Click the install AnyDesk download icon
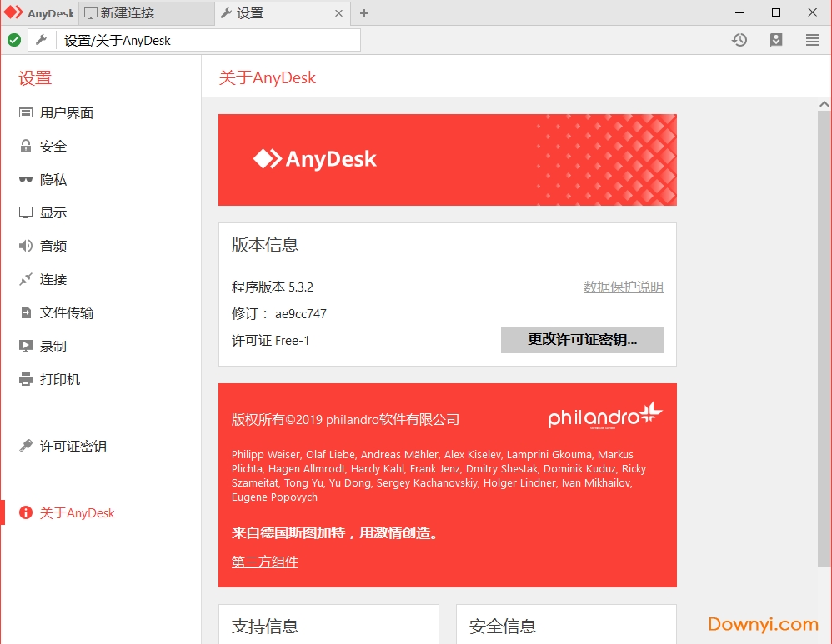This screenshot has width=832, height=644. click(x=776, y=39)
